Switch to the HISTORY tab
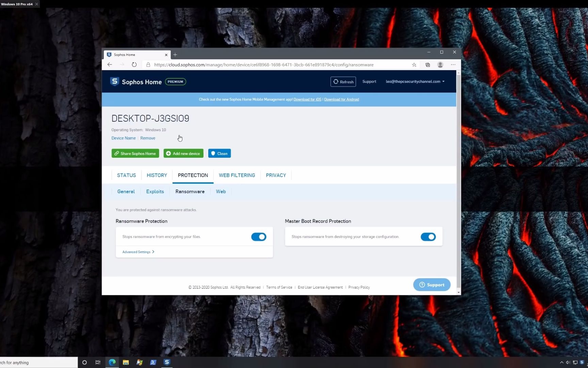588x368 pixels. coord(157,175)
